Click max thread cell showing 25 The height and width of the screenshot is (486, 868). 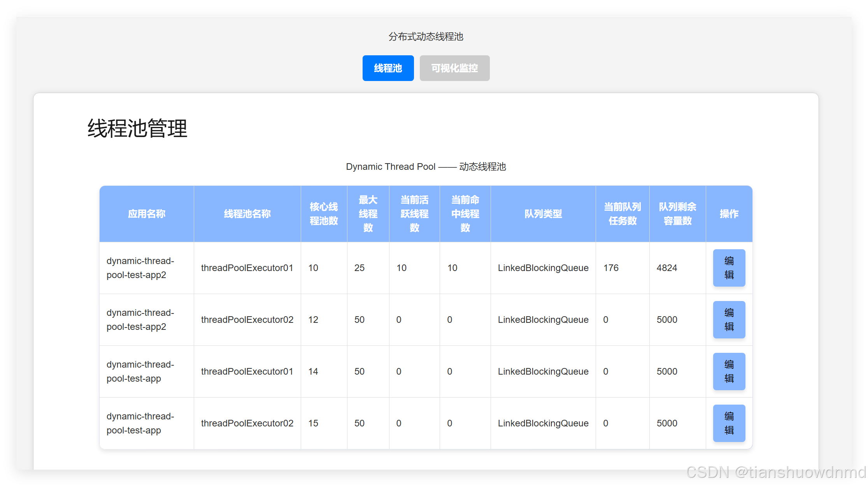tap(359, 268)
